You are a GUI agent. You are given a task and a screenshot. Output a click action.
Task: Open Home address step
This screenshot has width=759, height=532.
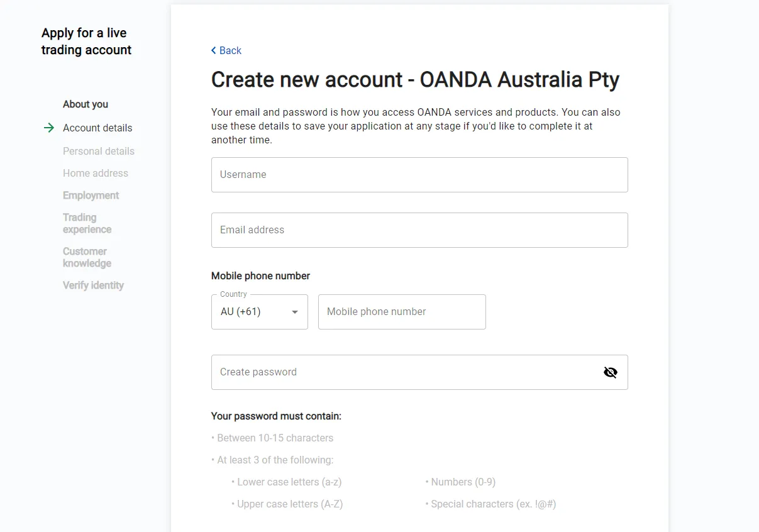(96, 173)
